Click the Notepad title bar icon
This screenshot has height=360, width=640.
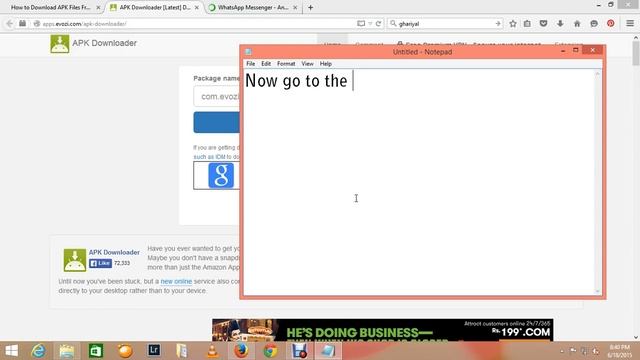[248, 51]
